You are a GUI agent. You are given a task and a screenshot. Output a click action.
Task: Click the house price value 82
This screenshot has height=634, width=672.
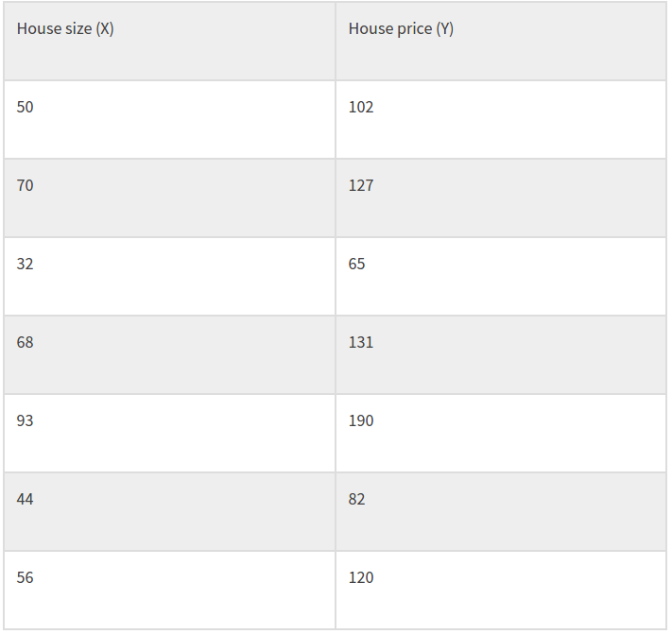(x=357, y=500)
